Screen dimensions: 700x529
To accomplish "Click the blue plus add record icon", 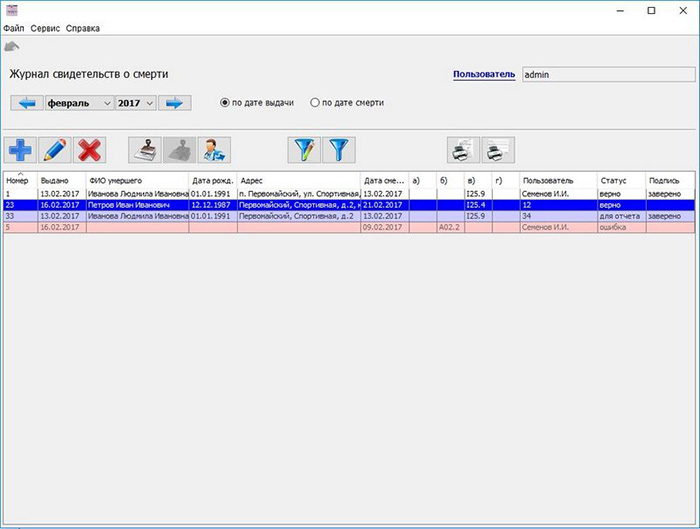I will pyautogui.click(x=19, y=150).
